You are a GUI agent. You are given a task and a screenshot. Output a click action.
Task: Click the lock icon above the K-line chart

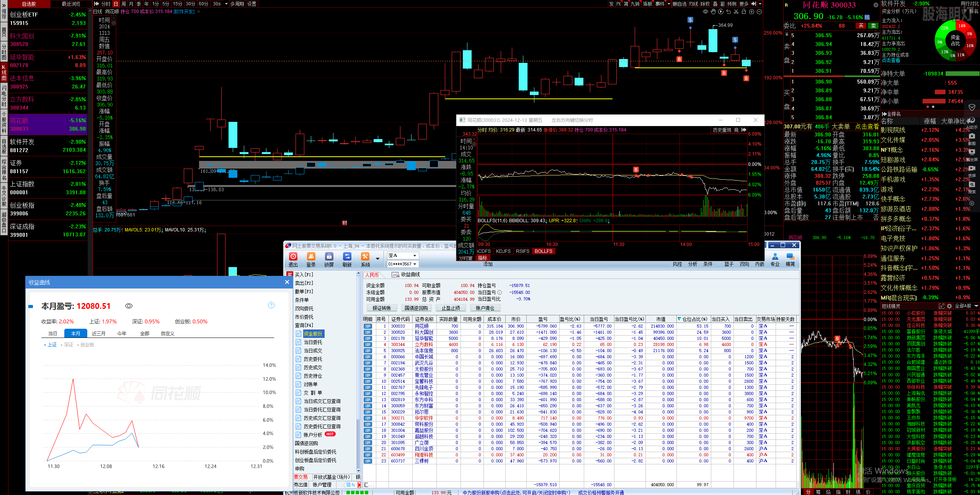pyautogui.click(x=744, y=11)
